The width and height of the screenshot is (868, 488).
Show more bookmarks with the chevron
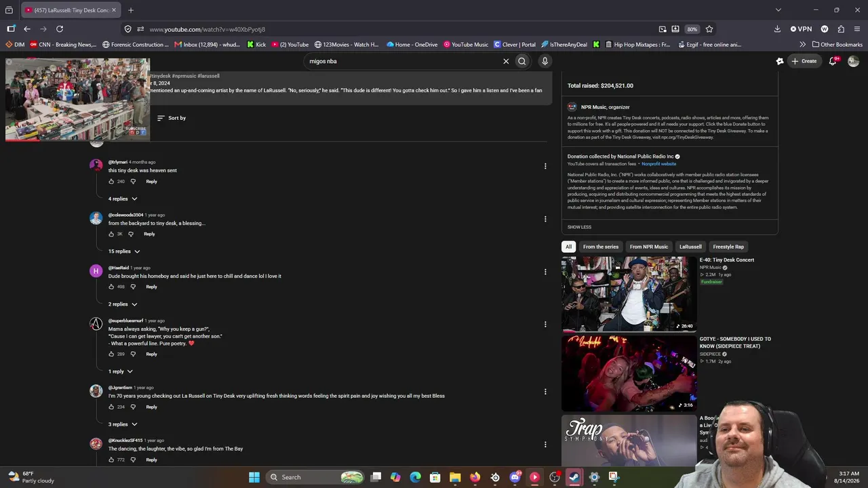click(803, 45)
